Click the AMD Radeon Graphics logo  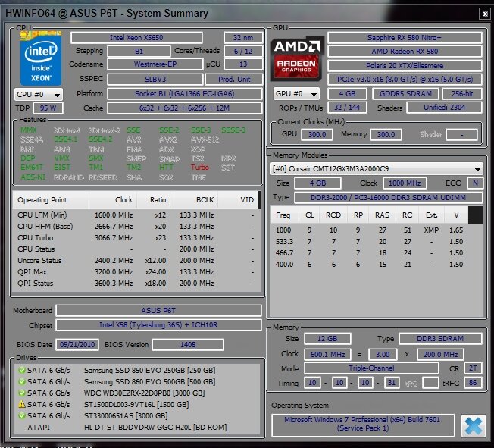pos(297,58)
